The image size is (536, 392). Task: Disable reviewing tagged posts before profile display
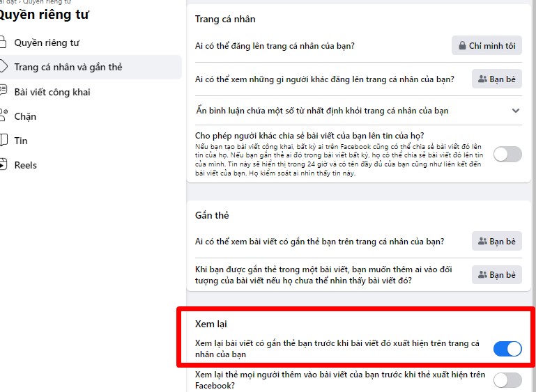point(507,349)
